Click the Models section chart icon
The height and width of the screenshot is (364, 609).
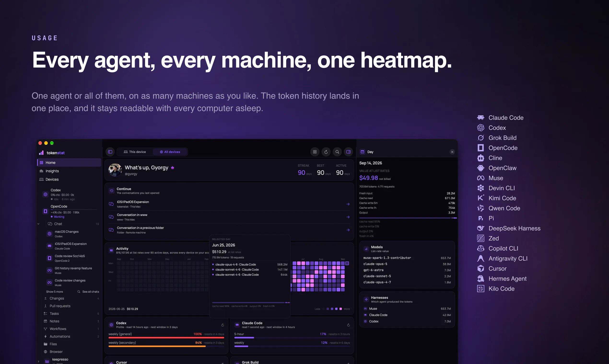[x=366, y=249]
